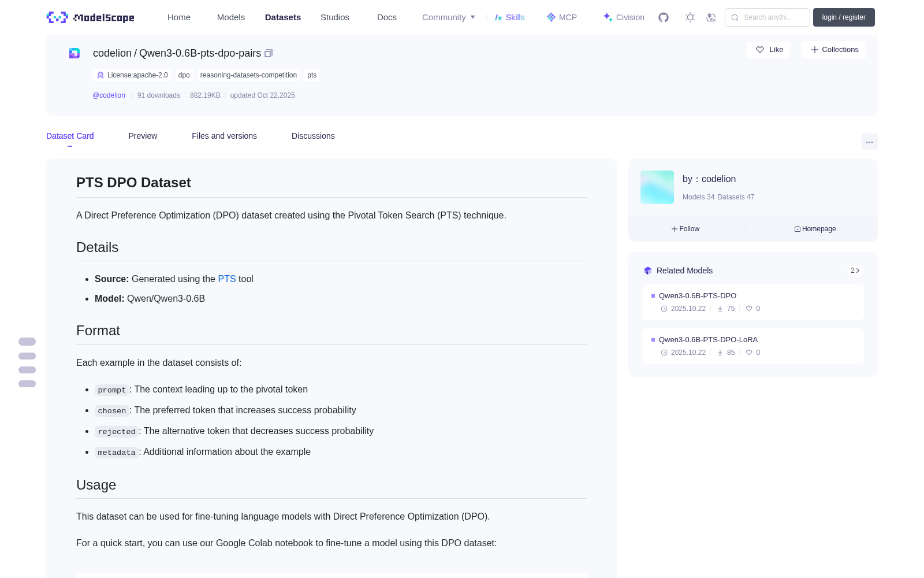Image resolution: width=924 pixels, height=578 pixels.
Task: Open the Datasets menu item
Action: pos(283,17)
